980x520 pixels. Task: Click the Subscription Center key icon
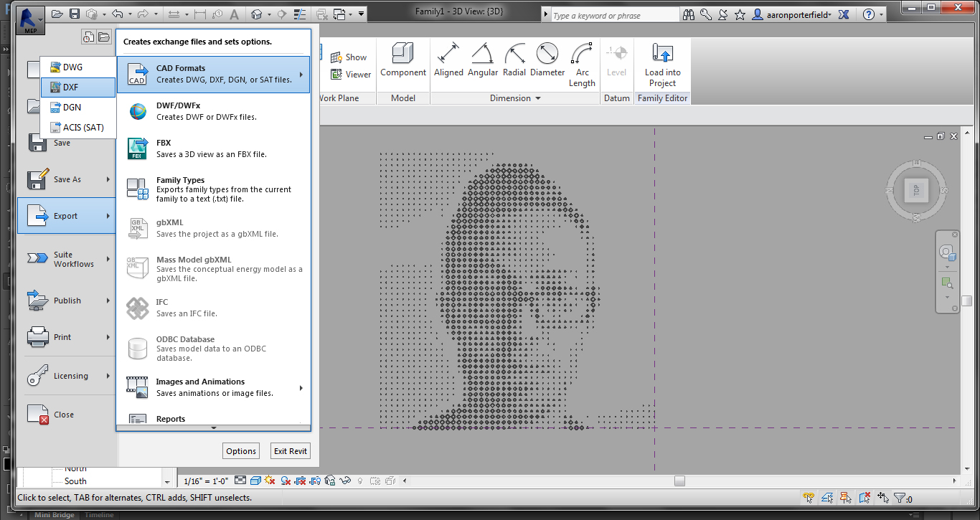click(x=706, y=14)
